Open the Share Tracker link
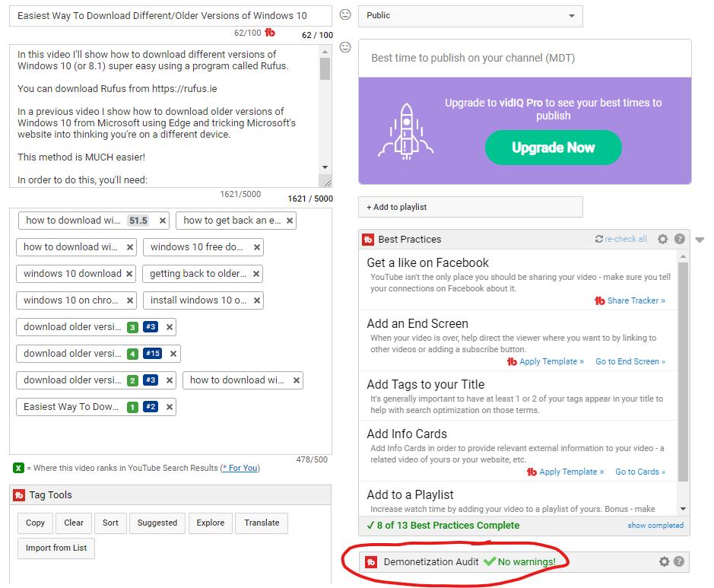 click(x=636, y=300)
